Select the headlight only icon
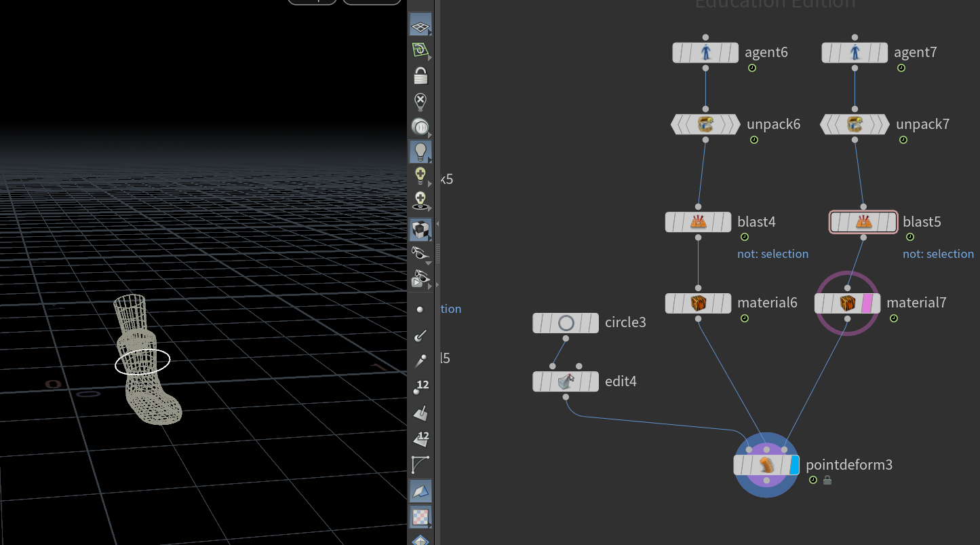The image size is (980, 545). [420, 126]
